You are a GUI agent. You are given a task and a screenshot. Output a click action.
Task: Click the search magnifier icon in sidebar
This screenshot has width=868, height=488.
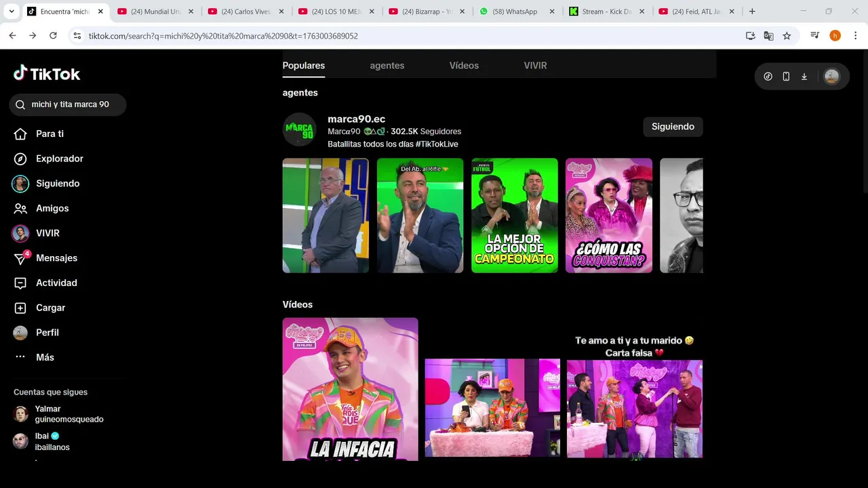point(20,104)
